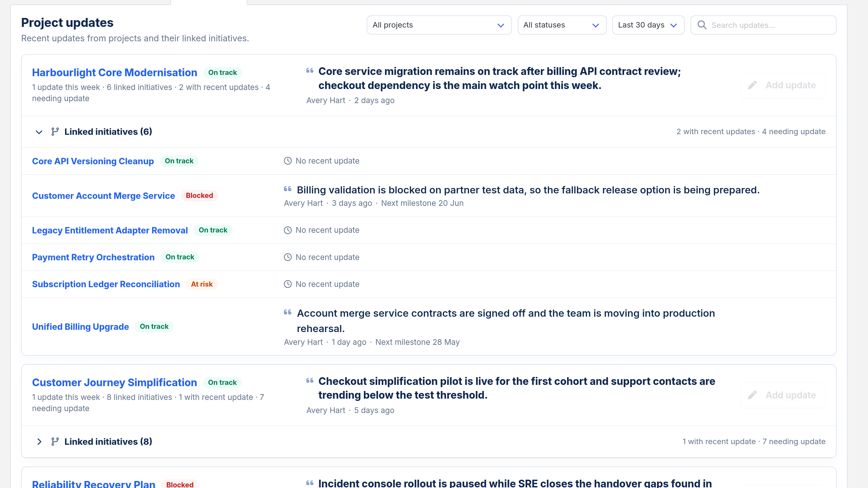Click Add update for Harbourlight Core Modernisation
Image resolution: width=868 pixels, height=488 pixels.
(x=782, y=85)
